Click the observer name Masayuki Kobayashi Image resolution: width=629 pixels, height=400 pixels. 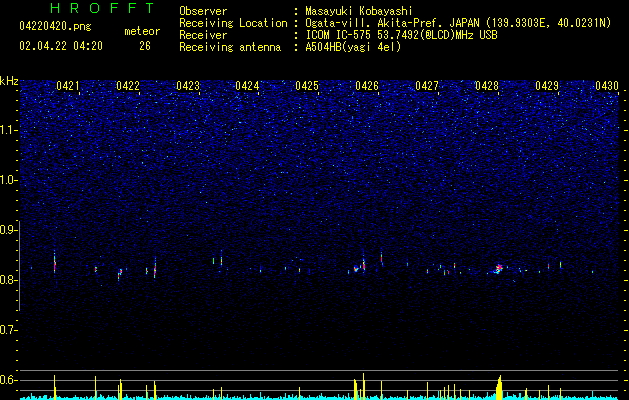(359, 11)
